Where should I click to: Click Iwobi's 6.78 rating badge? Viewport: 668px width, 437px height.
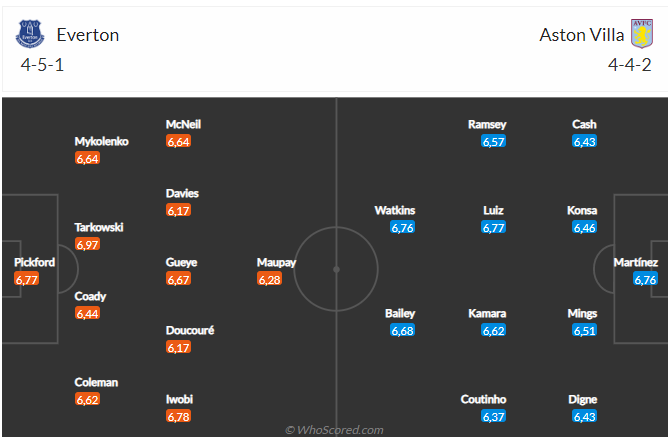(179, 416)
